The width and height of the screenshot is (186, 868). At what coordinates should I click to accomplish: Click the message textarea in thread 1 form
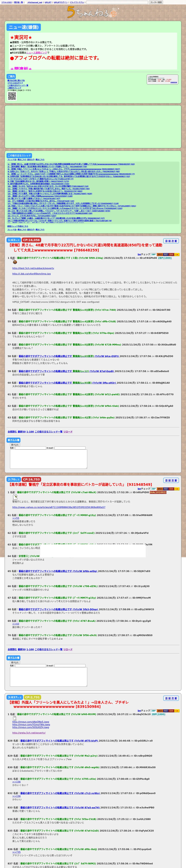[49, 459]
